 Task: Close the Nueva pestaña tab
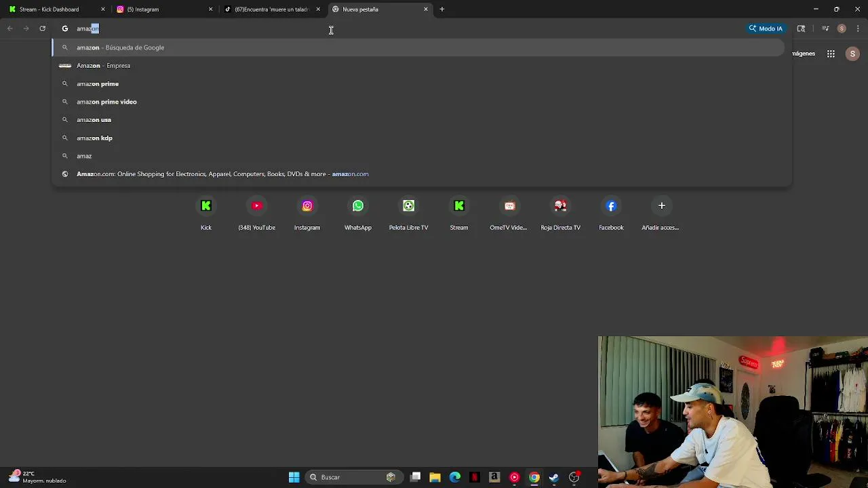(x=426, y=9)
